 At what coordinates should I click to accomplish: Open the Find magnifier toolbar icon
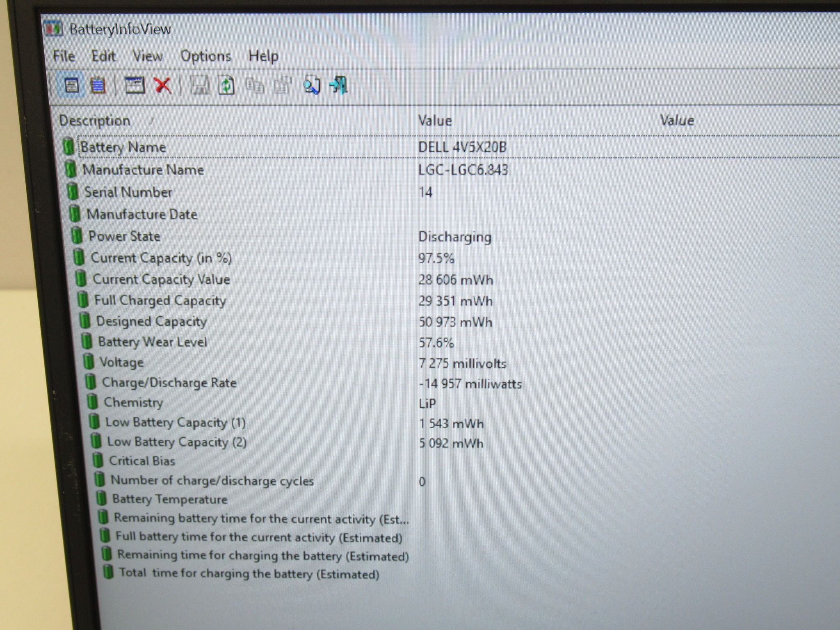312,85
